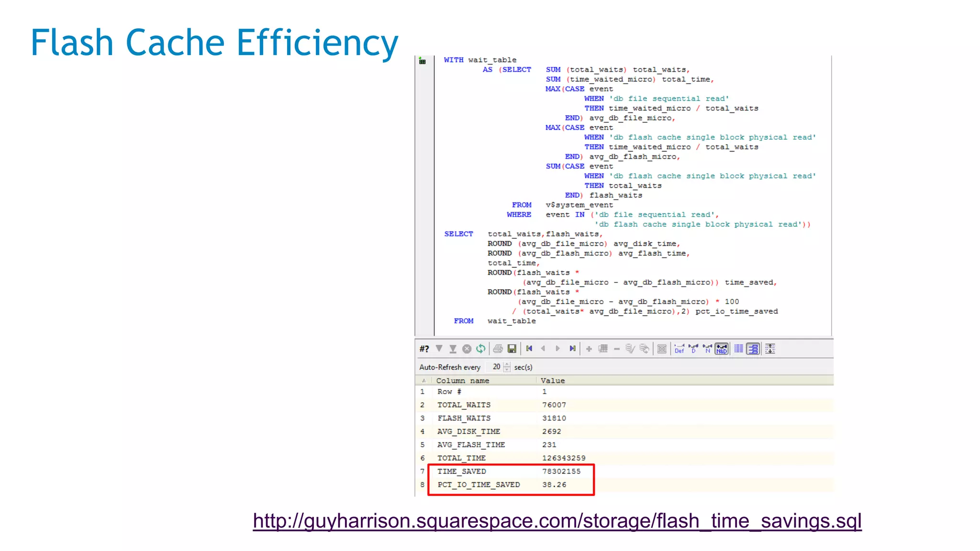Click the value 231
980x551 pixels.
[x=549, y=445]
